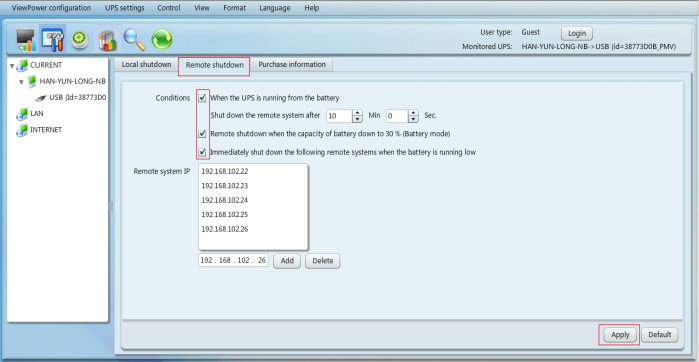Click the Add button for remote IP
Viewport: 699px width, 362px height.
coord(287,261)
